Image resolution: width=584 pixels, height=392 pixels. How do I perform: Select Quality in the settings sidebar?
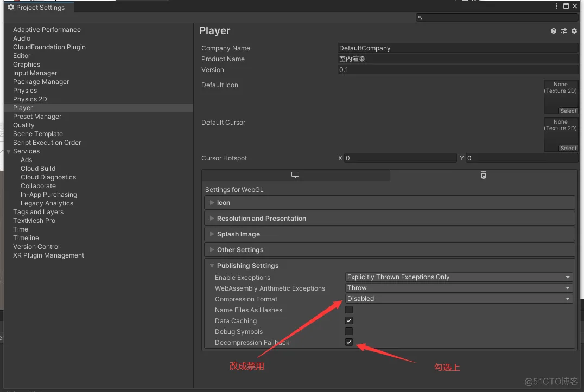click(x=24, y=125)
